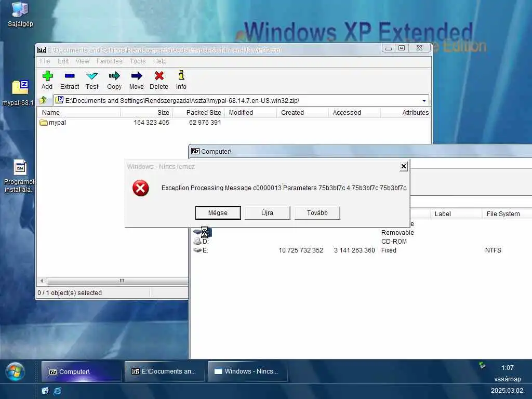Click the NTFS file system cell
The width and height of the screenshot is (532, 399).
point(493,250)
